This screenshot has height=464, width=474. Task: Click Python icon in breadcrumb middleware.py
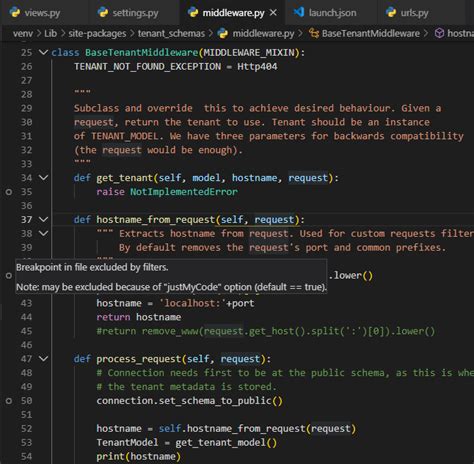click(222, 33)
